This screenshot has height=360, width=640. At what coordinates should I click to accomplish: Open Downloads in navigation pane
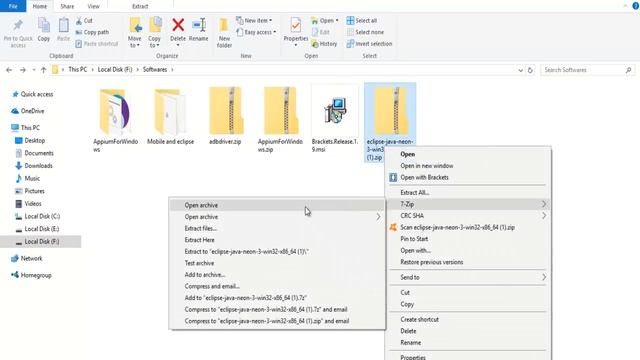[x=38, y=166]
